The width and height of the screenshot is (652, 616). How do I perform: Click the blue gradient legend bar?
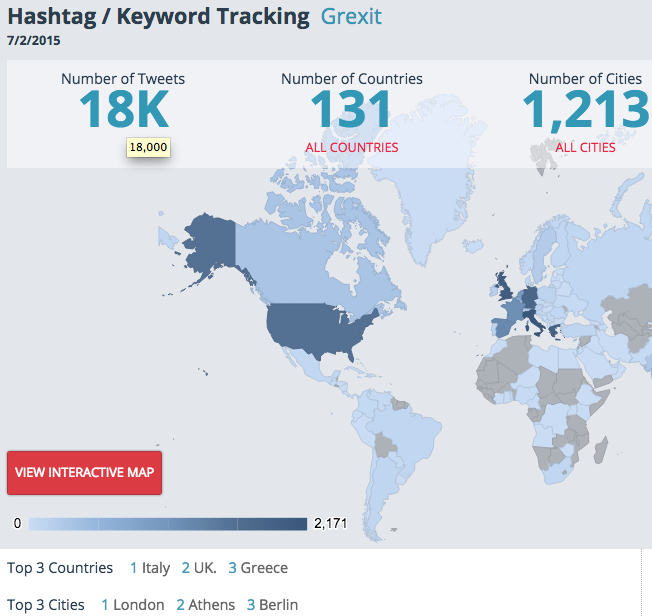pos(168,523)
